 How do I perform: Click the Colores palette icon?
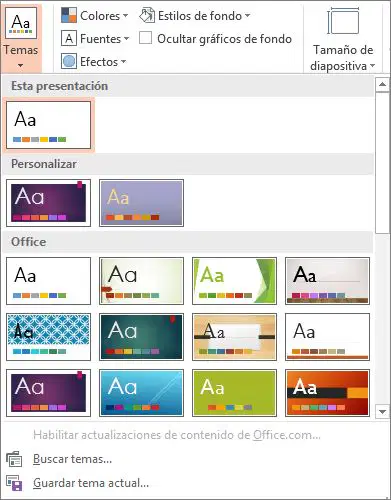coord(69,15)
